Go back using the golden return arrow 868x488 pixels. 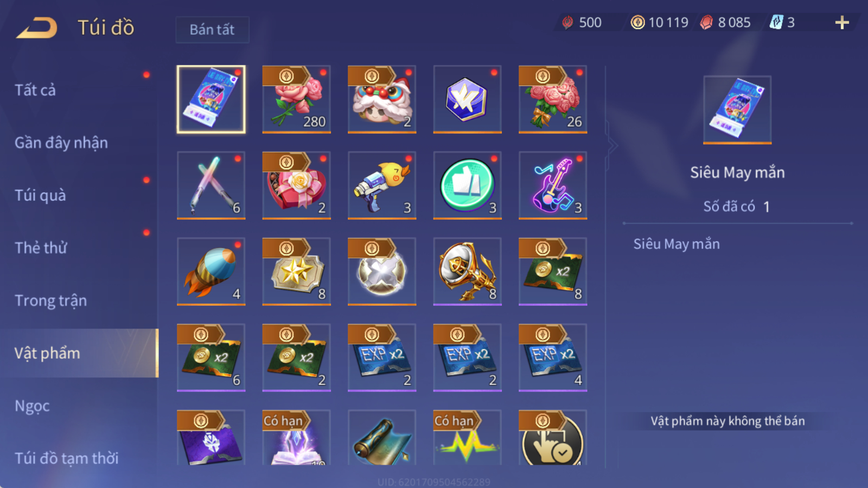[x=36, y=28]
